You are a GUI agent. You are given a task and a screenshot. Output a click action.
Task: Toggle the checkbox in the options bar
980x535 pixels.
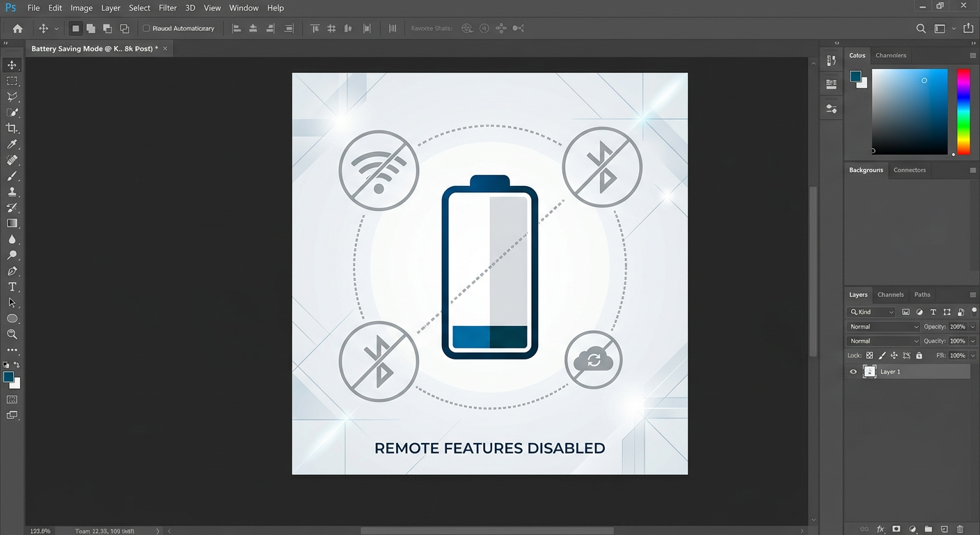146,29
